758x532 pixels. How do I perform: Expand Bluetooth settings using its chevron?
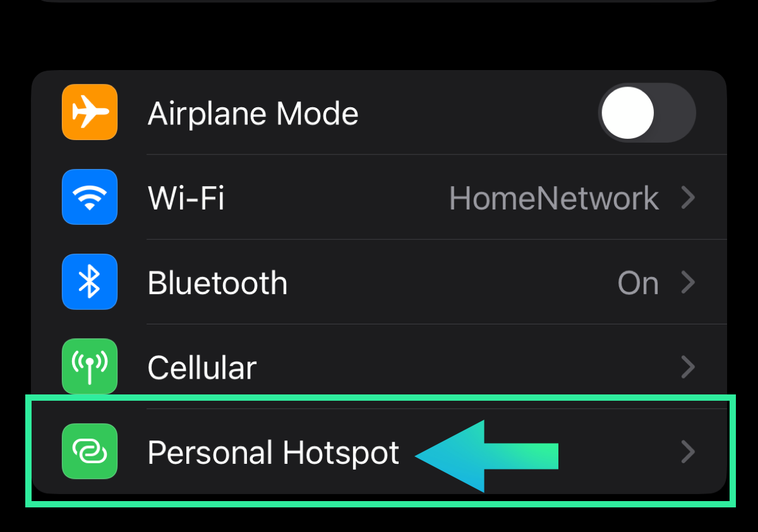(689, 283)
